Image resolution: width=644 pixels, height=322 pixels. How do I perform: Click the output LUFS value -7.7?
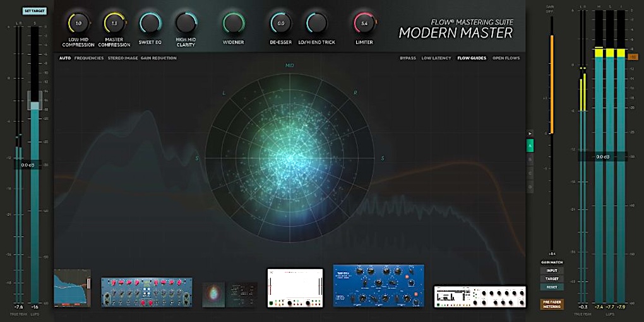click(x=610, y=307)
